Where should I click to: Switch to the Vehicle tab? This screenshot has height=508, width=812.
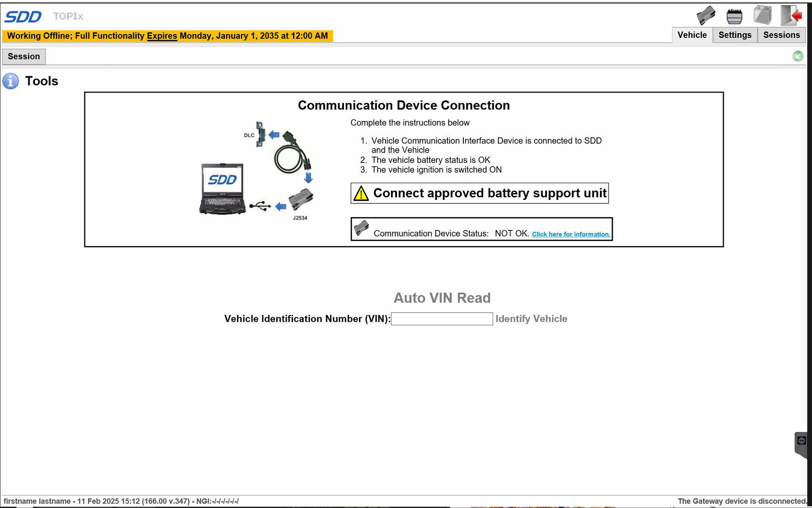[x=692, y=35]
